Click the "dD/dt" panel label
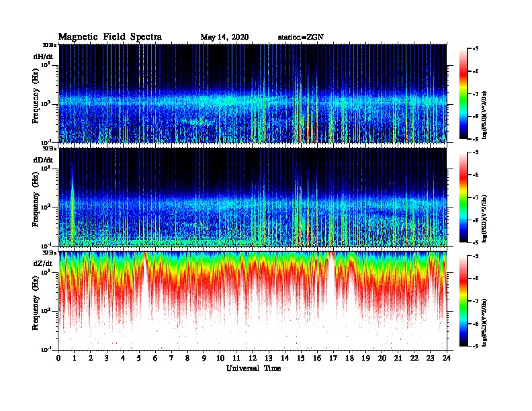 click(44, 160)
